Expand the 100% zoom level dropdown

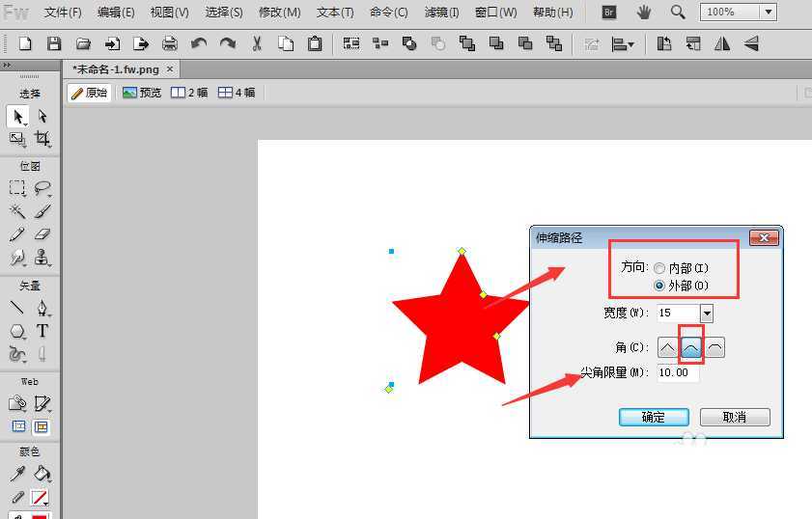tap(768, 13)
